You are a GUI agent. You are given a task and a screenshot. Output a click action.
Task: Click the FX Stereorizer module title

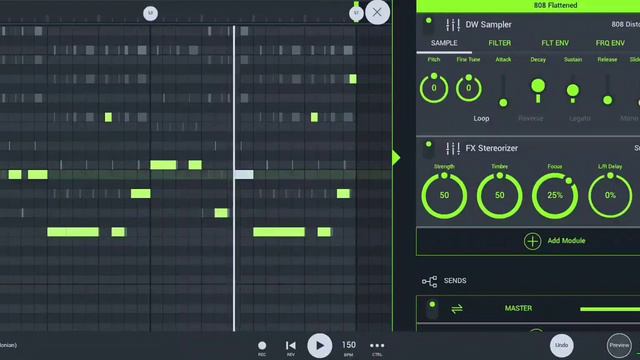491,148
